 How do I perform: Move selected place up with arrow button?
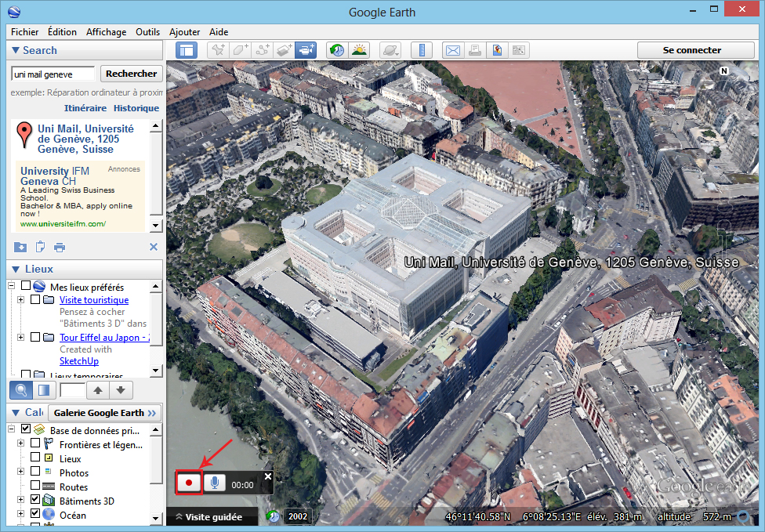[x=98, y=390]
